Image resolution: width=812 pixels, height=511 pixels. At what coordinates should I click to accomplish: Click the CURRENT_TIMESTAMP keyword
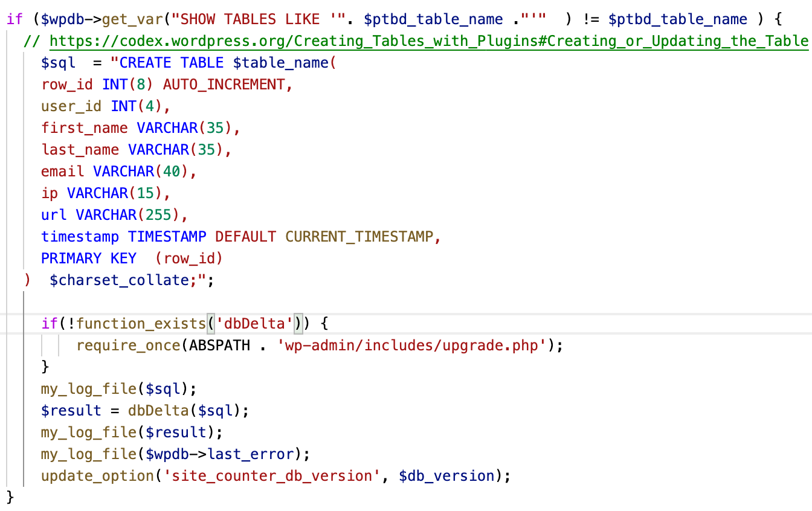359,237
